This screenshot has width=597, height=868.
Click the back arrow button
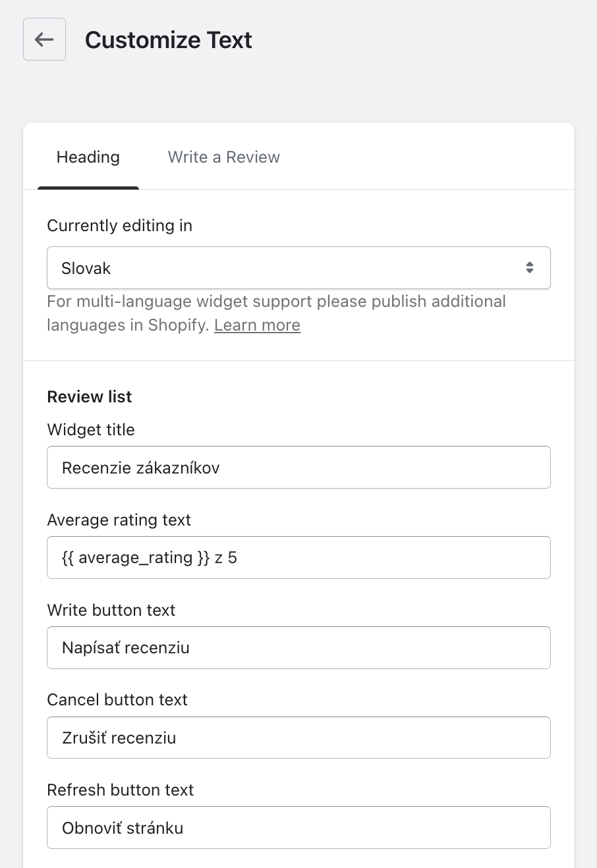pos(44,40)
